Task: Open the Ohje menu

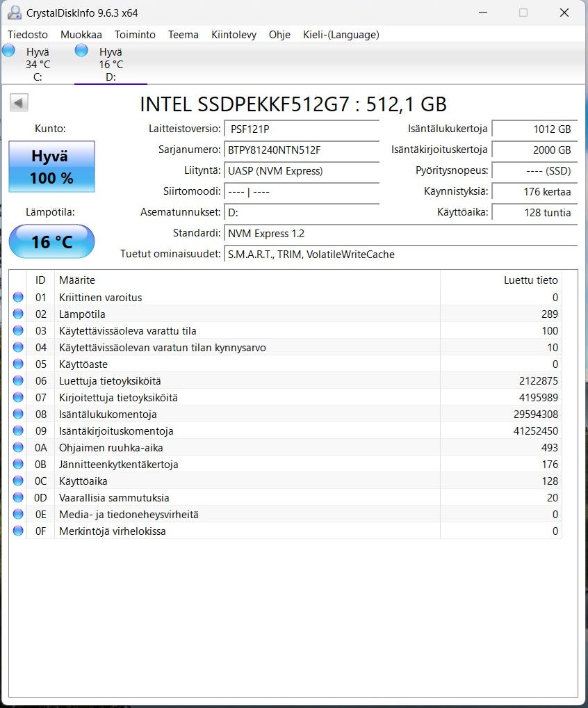Action: [279, 35]
